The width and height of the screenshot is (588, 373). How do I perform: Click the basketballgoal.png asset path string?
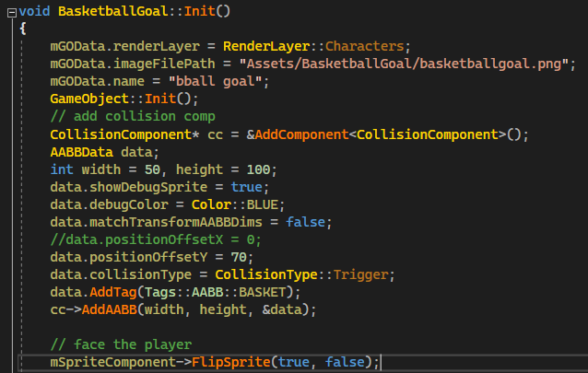coord(405,64)
